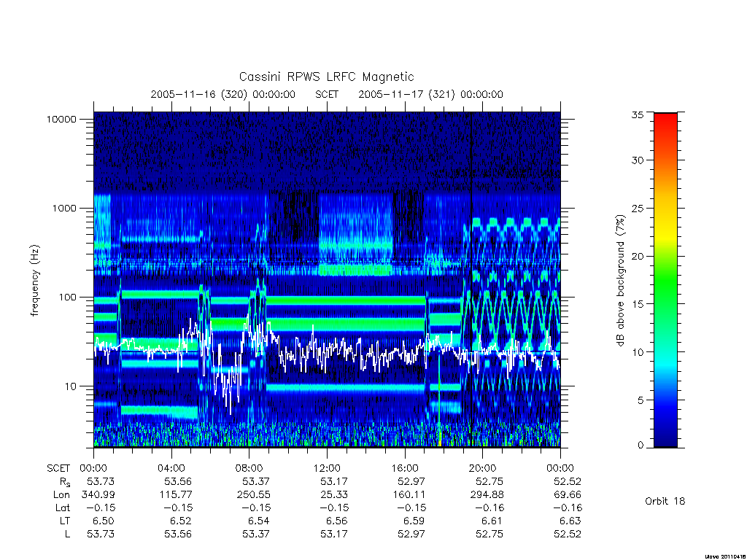Image resolution: width=747 pixels, height=560 pixels.
Task: Click the 5 label on the colorbar scale
Action: pyautogui.click(x=640, y=400)
